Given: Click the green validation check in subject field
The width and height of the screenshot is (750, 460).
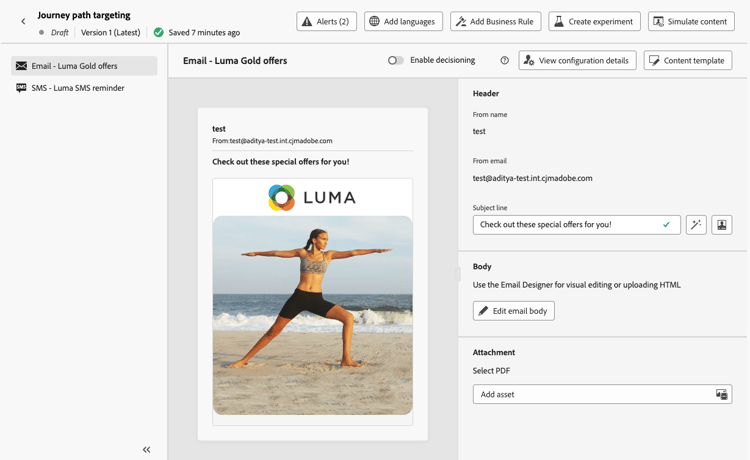Looking at the screenshot, I should point(666,225).
